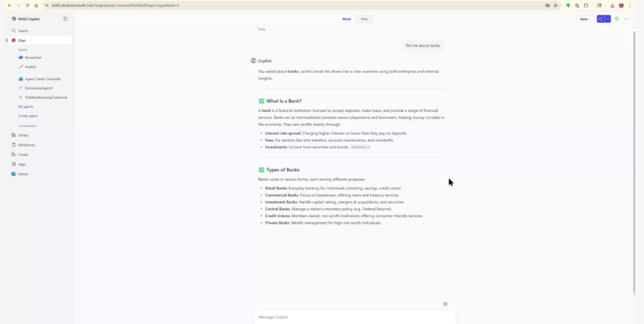Click the green shield protection icon
This screenshot has height=324, width=644.
pyautogui.click(x=616, y=19)
